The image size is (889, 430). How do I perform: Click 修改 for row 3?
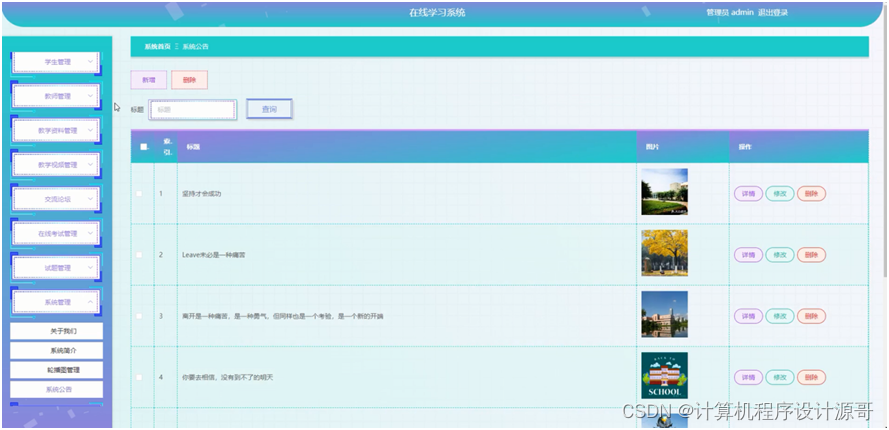pos(780,316)
